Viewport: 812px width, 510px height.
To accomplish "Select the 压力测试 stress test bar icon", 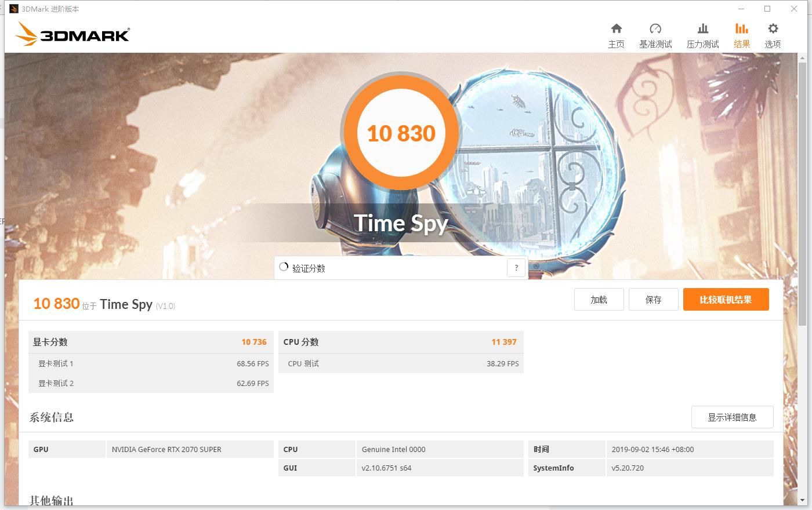I will (703, 28).
